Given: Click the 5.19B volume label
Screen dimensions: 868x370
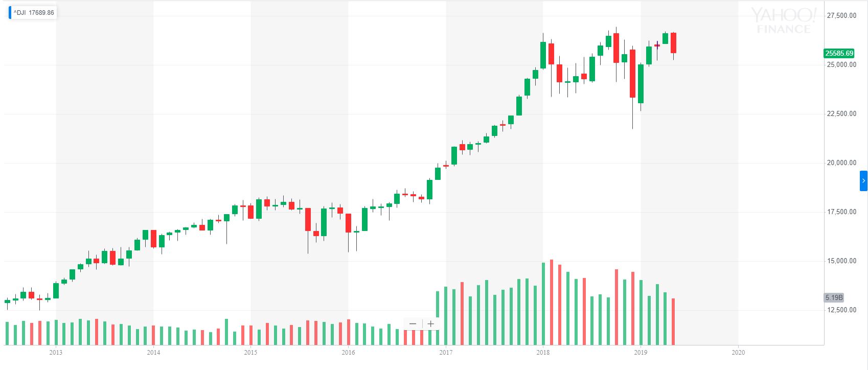Looking at the screenshot, I should click(834, 297).
